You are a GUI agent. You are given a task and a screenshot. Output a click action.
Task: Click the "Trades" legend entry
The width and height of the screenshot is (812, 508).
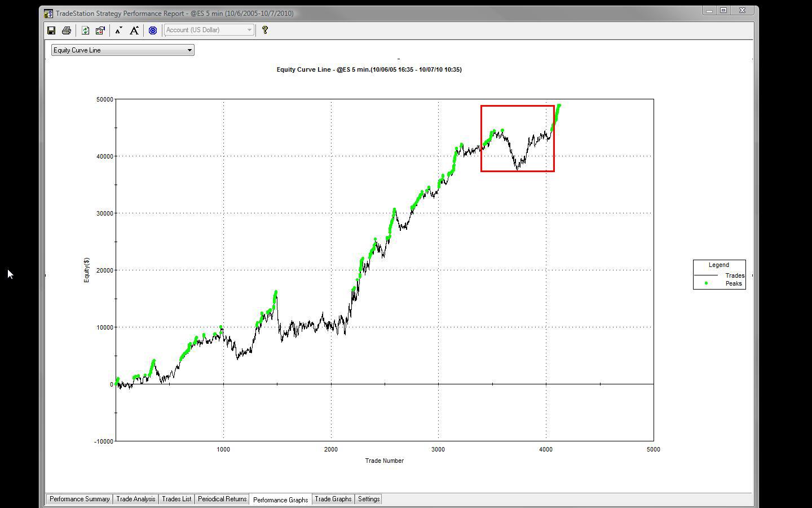tap(735, 275)
